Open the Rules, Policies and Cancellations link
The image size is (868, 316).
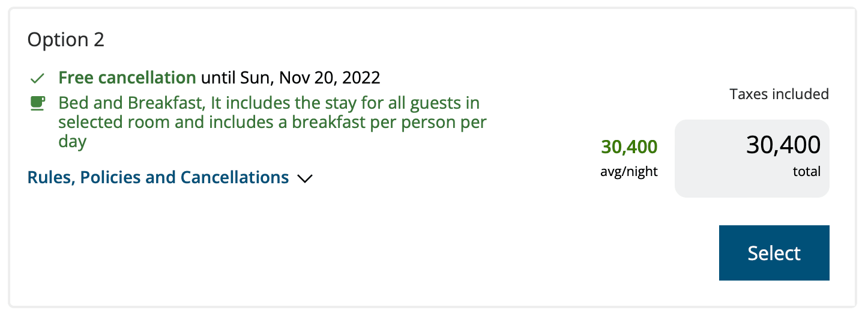click(x=158, y=178)
